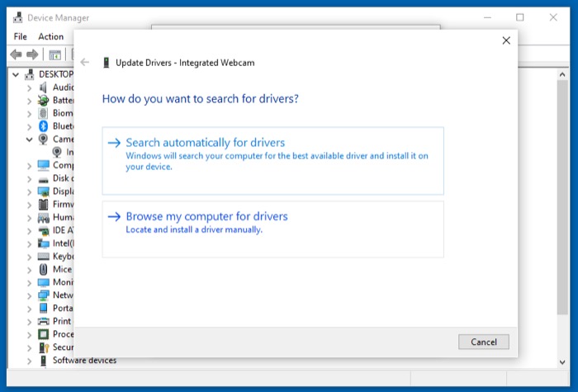Select the Display adapters icon

43,191
